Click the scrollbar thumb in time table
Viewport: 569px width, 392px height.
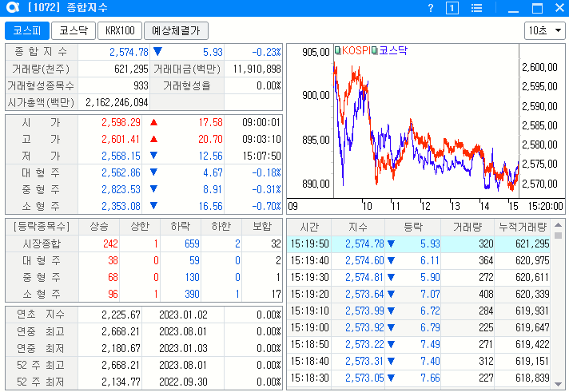point(558,236)
